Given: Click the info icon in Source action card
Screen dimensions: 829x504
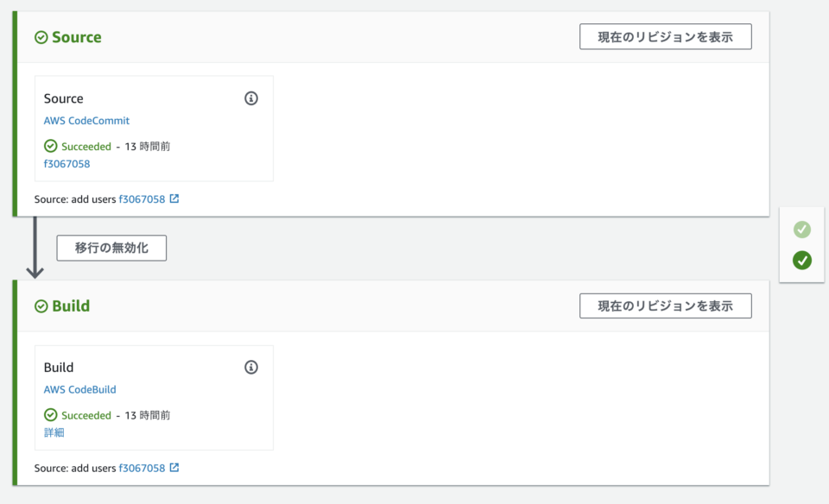Looking at the screenshot, I should 251,98.
